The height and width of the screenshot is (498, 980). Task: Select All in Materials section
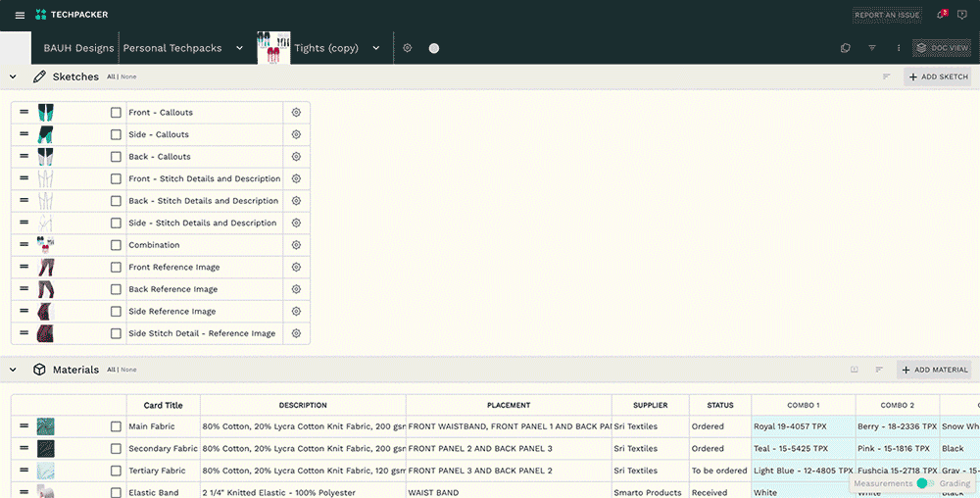click(111, 370)
